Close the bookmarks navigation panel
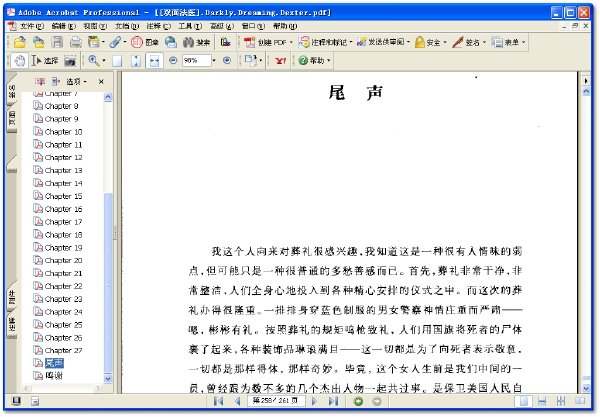The height and width of the screenshot is (417, 600). tap(101, 81)
